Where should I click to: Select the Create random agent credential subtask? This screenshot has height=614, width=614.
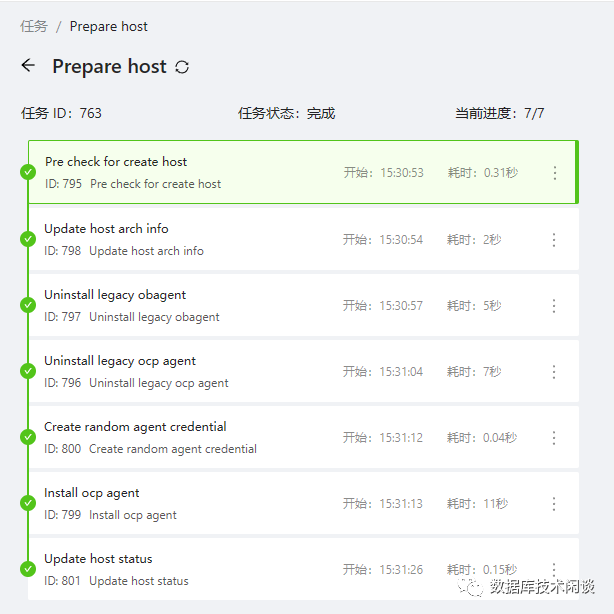[x=135, y=427]
